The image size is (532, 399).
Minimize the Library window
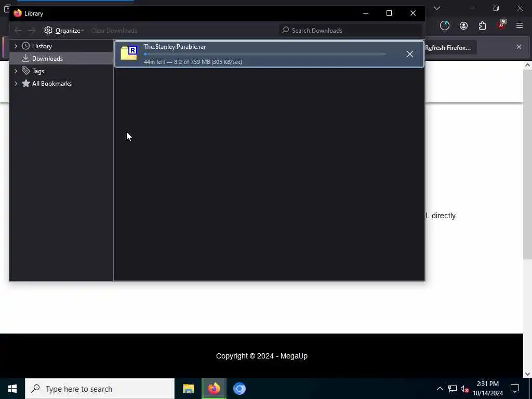point(366,13)
